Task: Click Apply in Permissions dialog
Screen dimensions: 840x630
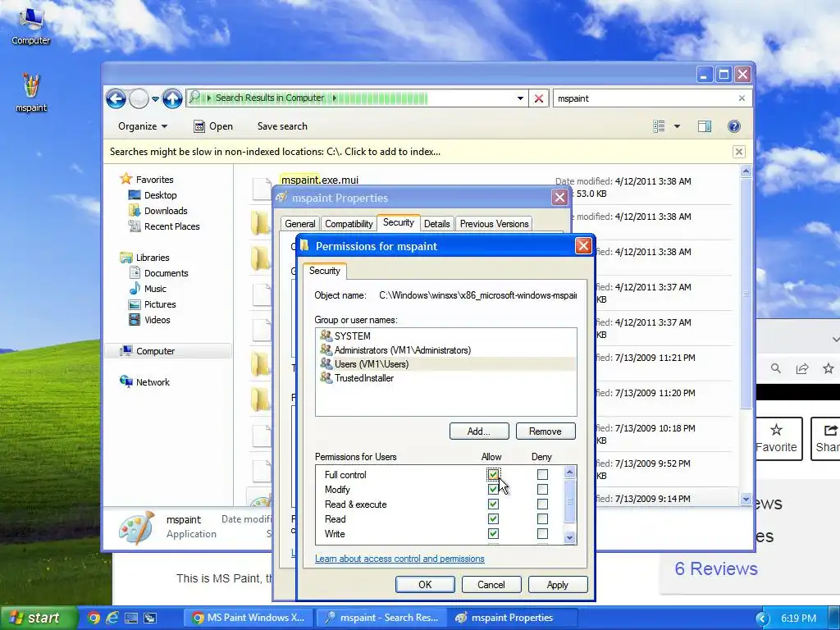Action: [x=558, y=584]
